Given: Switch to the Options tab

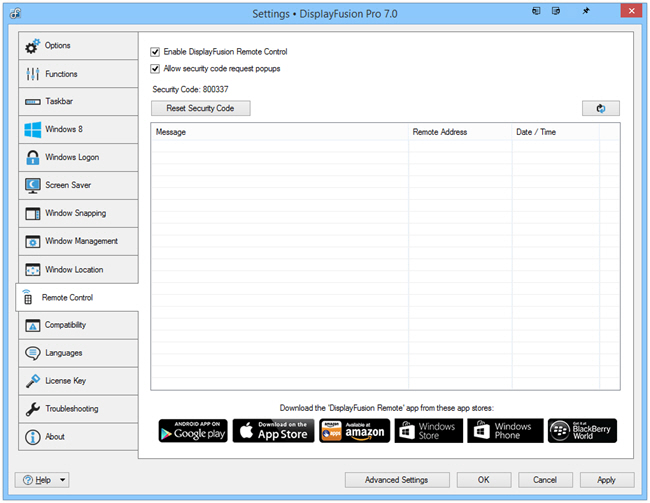Looking at the screenshot, I should coord(78,46).
